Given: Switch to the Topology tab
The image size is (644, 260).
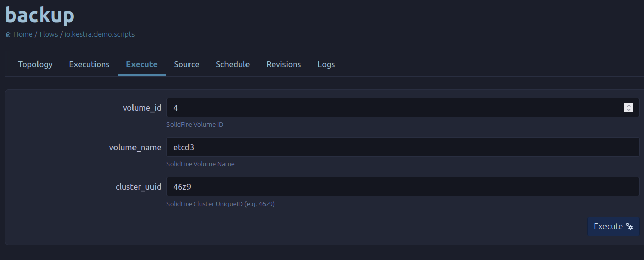Looking at the screenshot, I should coord(35,64).
